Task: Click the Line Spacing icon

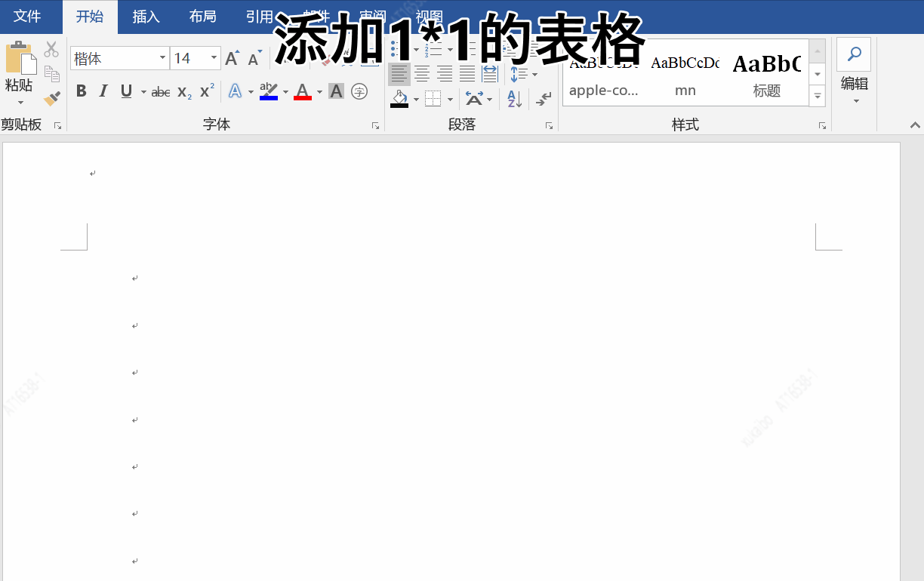Action: (x=518, y=74)
